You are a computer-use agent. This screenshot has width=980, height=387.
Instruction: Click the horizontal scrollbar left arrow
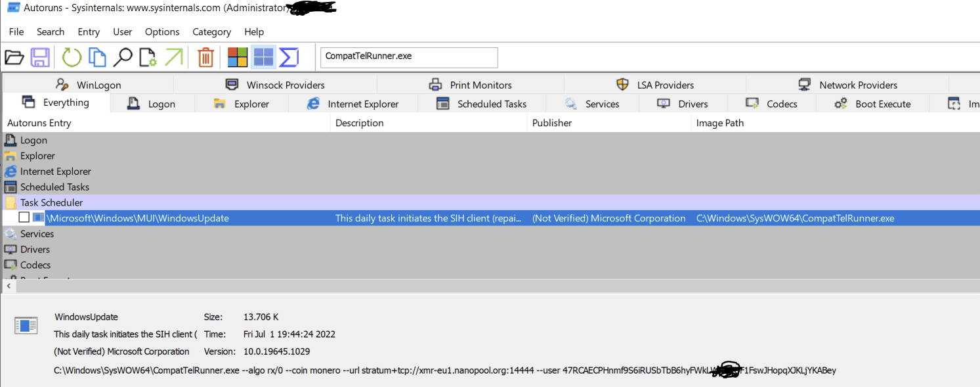pos(9,286)
